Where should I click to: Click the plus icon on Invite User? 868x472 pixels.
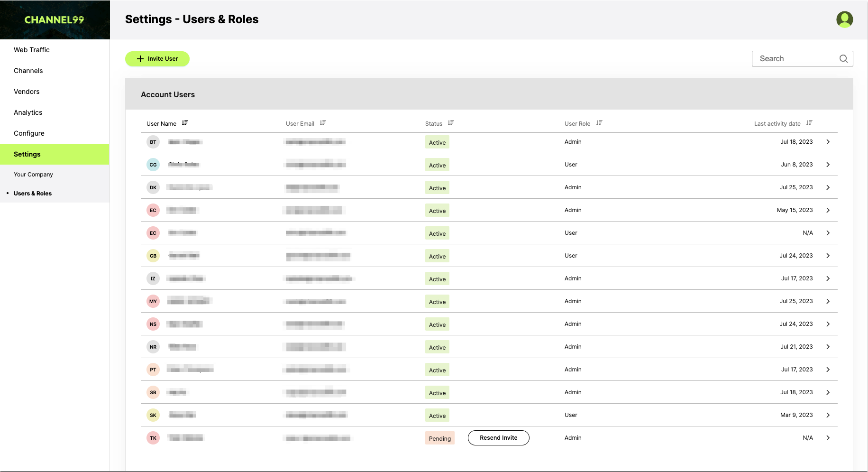pyautogui.click(x=140, y=59)
